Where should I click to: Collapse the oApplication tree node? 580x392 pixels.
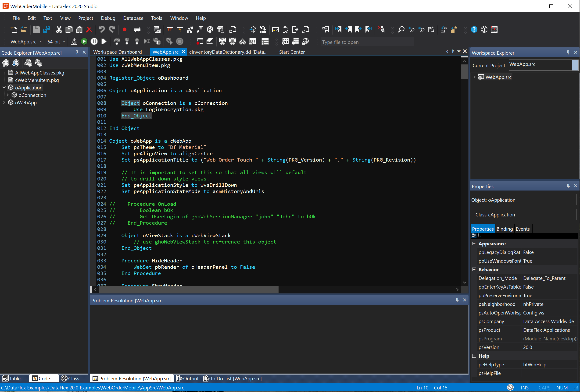pos(4,88)
